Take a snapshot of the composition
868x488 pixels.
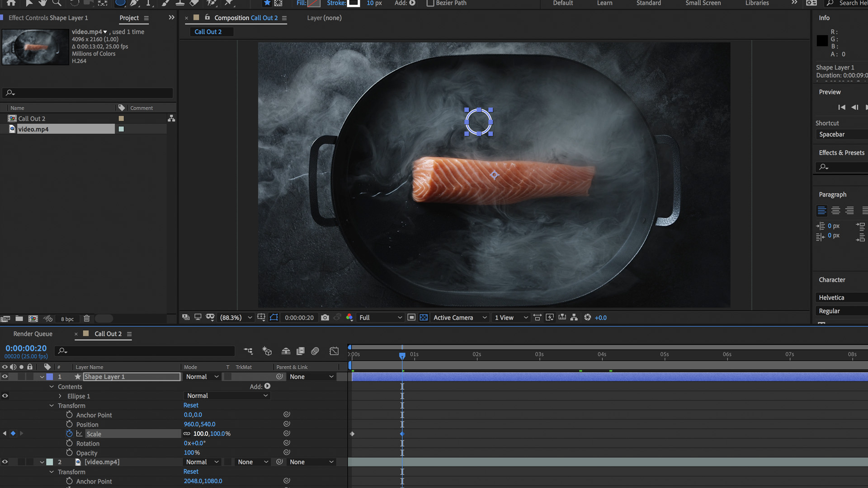tap(325, 318)
